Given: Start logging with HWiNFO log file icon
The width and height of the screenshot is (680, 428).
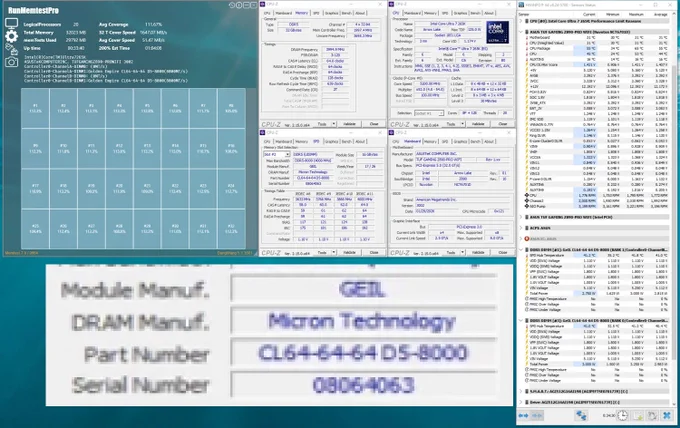Looking at the screenshot, I should [638, 415].
